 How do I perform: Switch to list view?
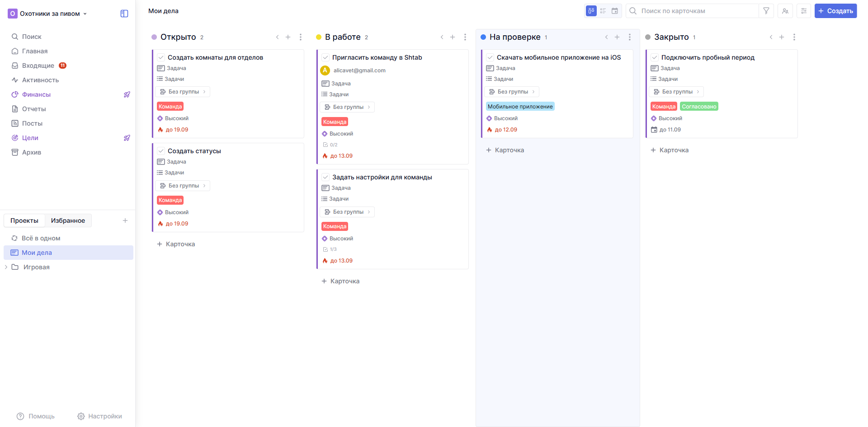(x=603, y=11)
